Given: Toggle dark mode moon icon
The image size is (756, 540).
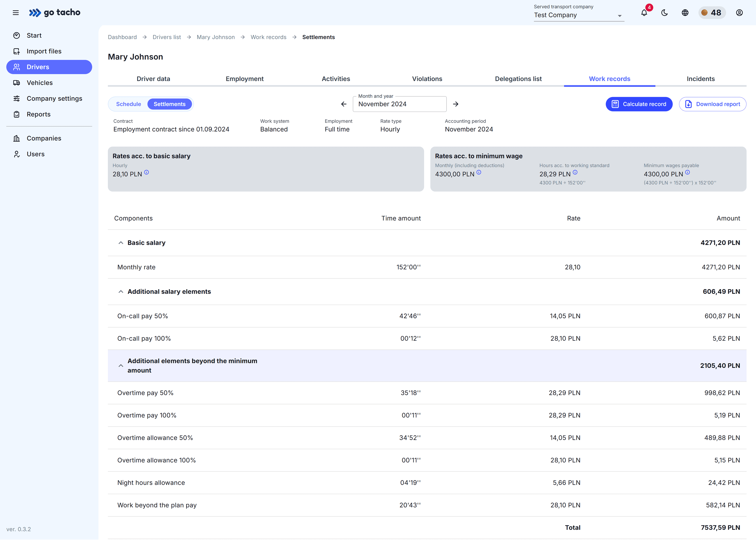Looking at the screenshot, I should point(665,13).
